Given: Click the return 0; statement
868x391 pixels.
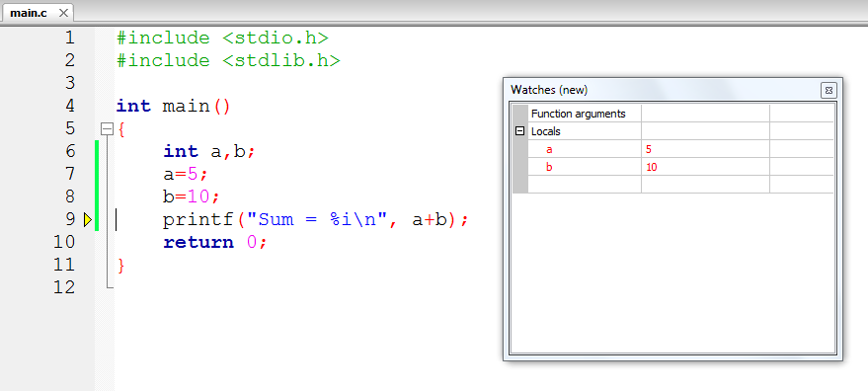Looking at the screenshot, I should coord(215,242).
